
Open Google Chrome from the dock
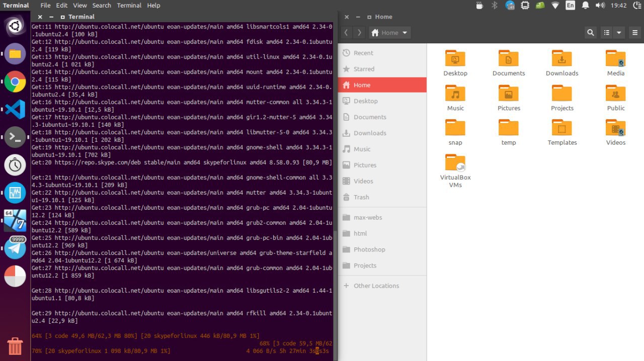tap(15, 81)
